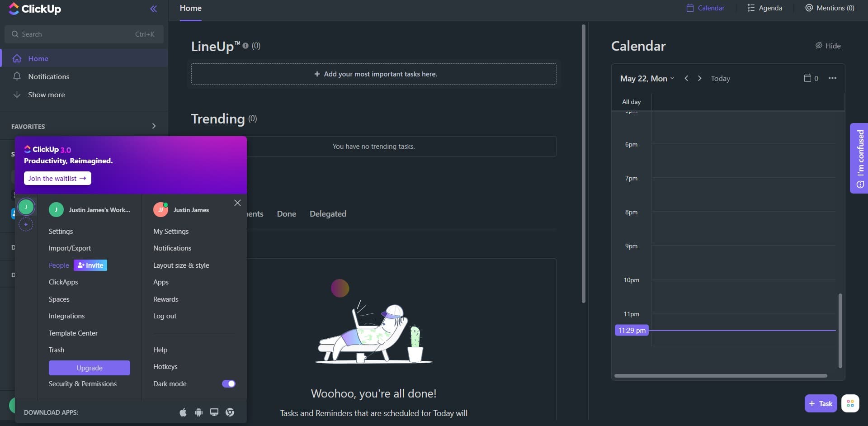
Task: Add a new workspace plus icon
Action: tap(26, 224)
